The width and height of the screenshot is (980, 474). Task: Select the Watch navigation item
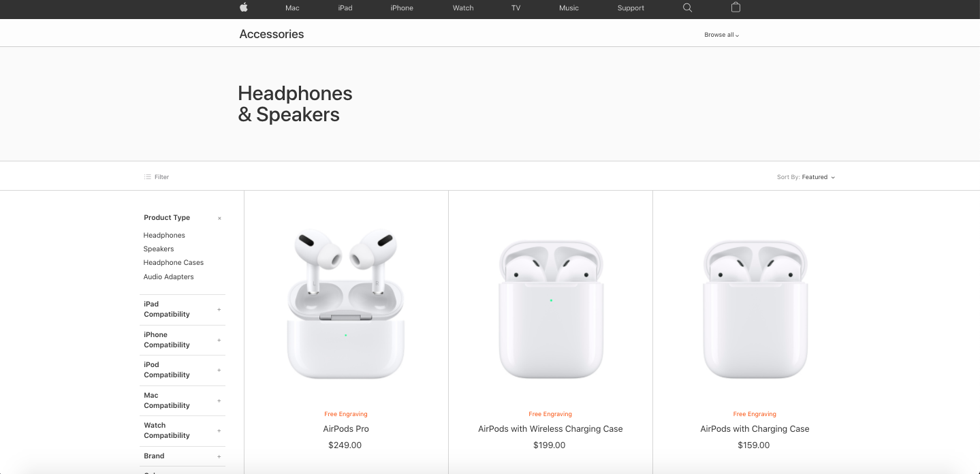coord(463,8)
